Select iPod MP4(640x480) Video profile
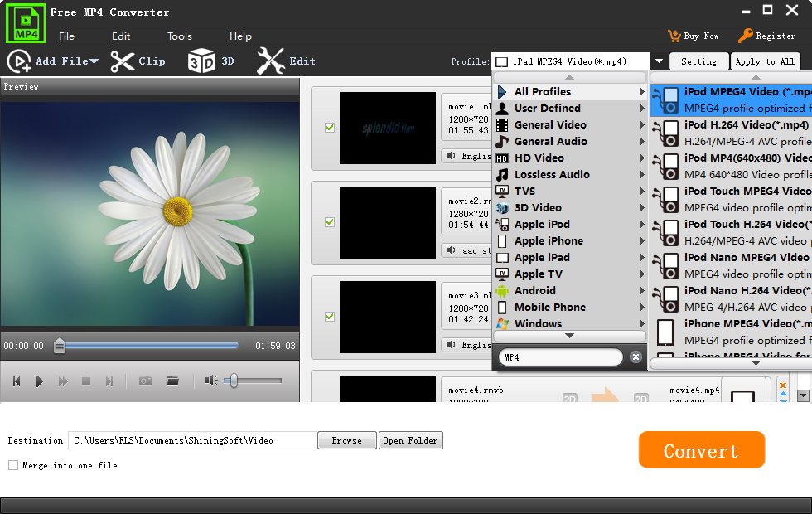This screenshot has width=812, height=514. click(731, 167)
